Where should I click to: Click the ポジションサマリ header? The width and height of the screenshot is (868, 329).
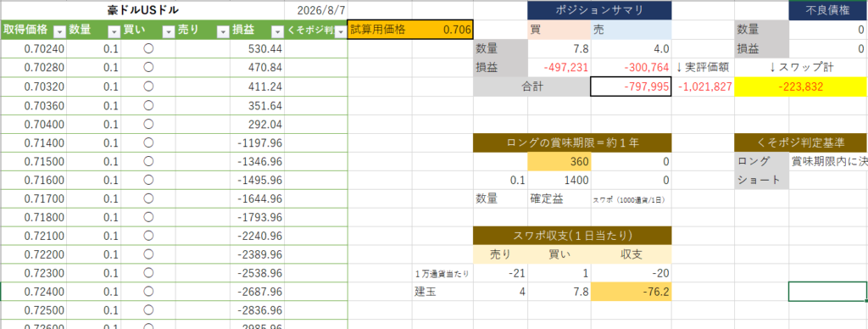(x=599, y=10)
